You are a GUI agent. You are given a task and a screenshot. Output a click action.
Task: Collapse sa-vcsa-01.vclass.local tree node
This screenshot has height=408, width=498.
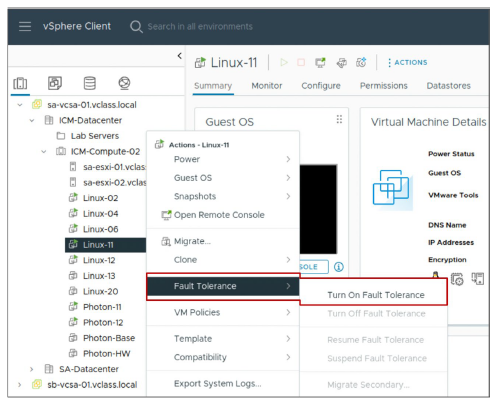click(20, 105)
